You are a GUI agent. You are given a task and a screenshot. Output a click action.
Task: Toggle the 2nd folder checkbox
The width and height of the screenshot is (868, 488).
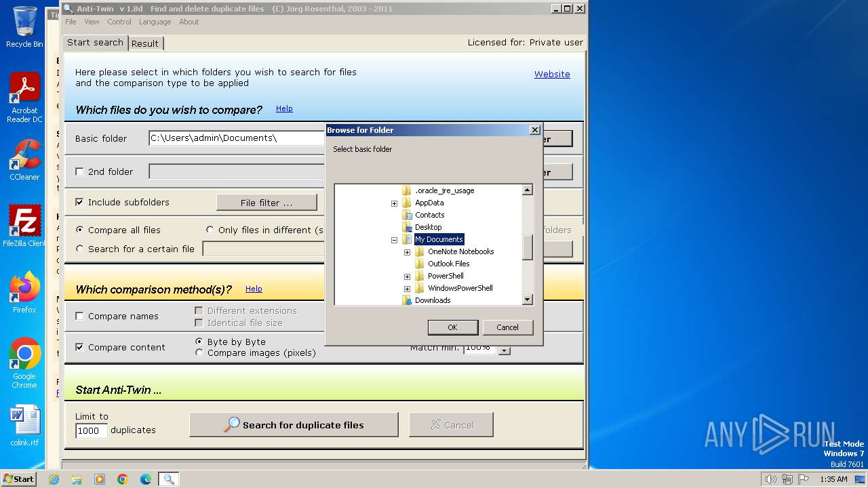pyautogui.click(x=79, y=171)
